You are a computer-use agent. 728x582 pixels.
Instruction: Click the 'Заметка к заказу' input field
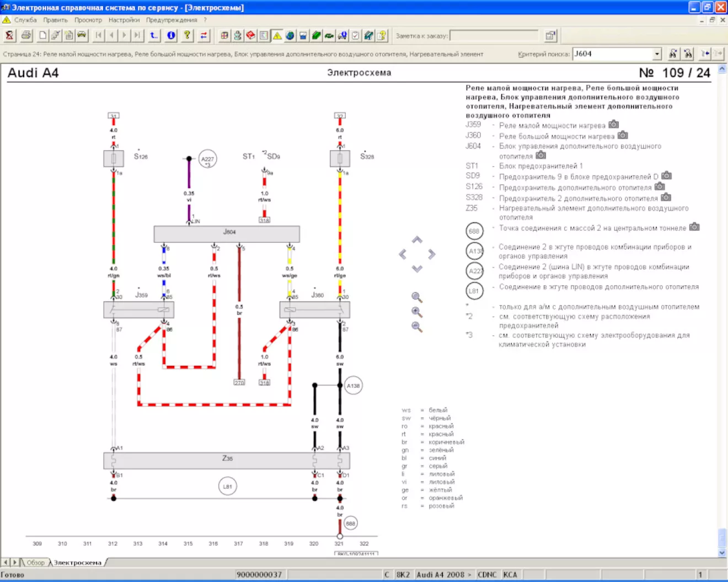(x=494, y=36)
